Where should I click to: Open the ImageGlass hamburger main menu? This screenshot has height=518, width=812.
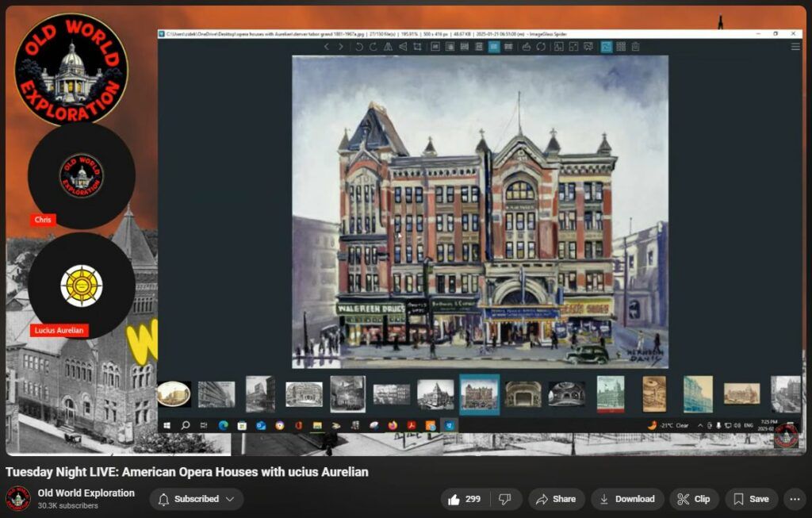(795, 47)
